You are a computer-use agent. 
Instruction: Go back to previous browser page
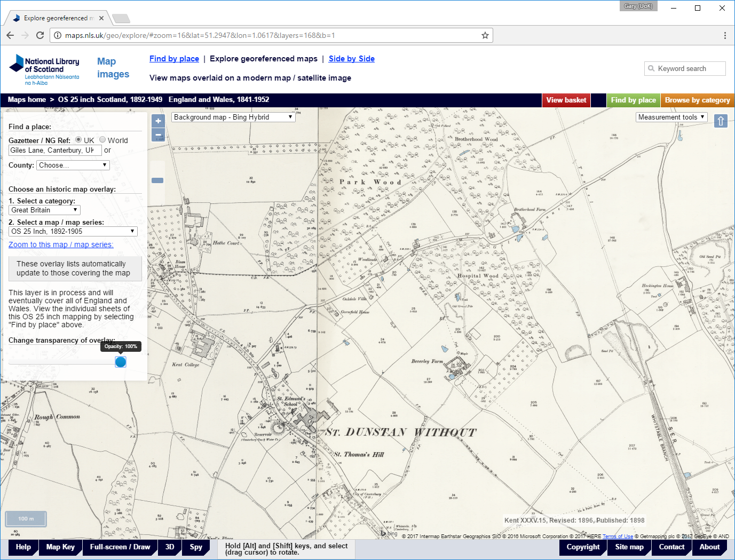pos(10,35)
